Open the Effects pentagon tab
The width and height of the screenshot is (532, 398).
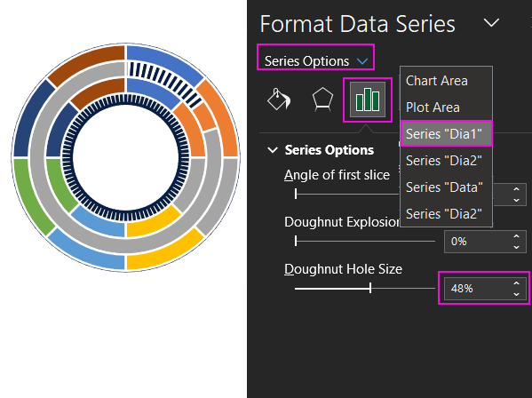pyautogui.click(x=322, y=99)
